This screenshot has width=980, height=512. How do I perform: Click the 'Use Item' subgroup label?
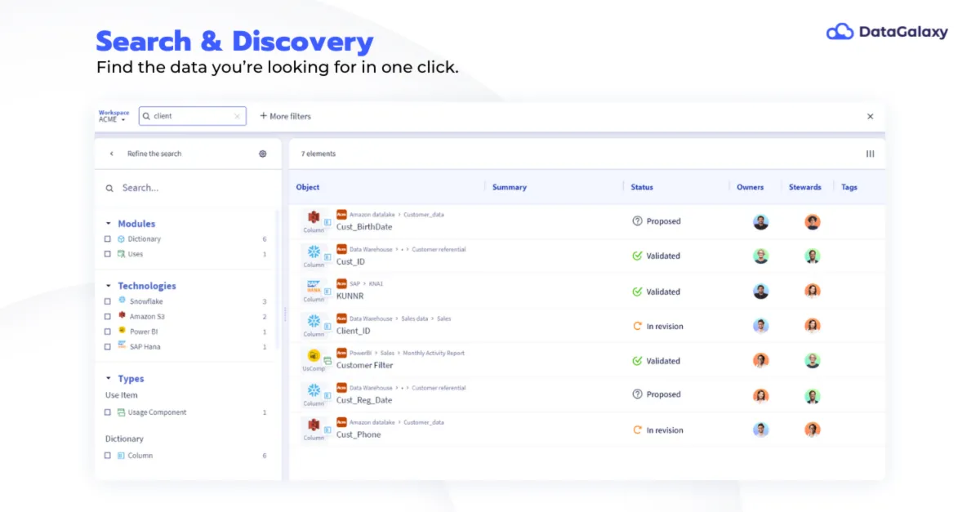122,395
